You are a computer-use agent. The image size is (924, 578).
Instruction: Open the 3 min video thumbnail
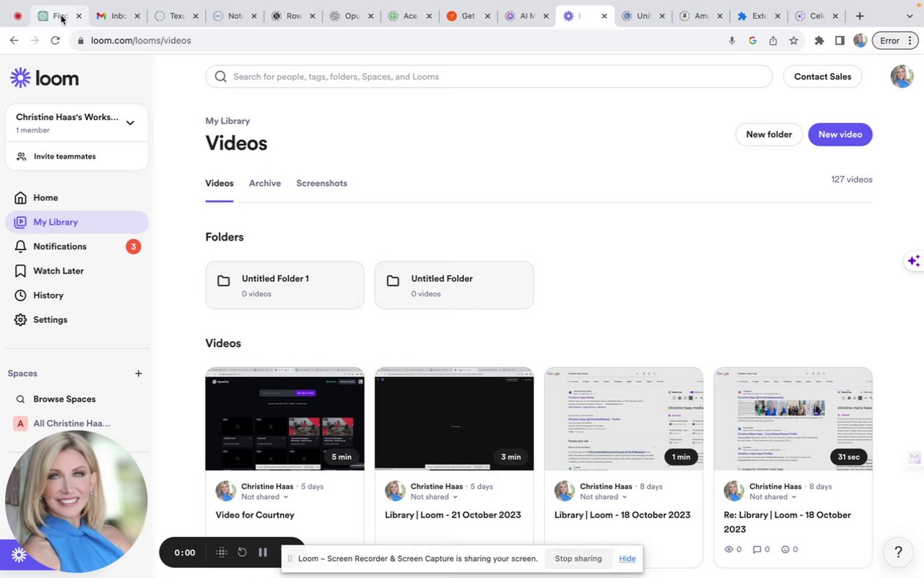(x=454, y=419)
